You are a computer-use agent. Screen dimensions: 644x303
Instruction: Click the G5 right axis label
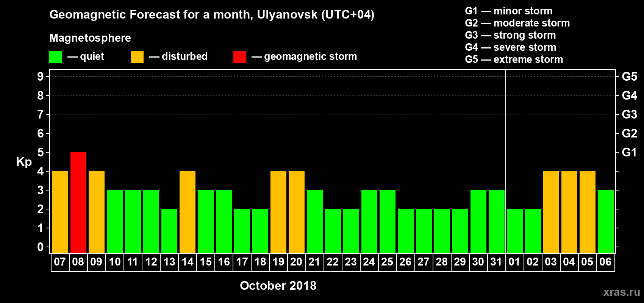(x=629, y=77)
